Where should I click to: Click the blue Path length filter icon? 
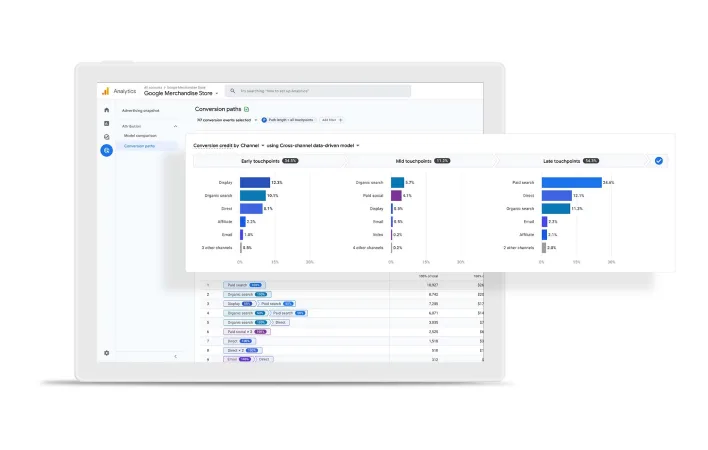[x=264, y=120]
